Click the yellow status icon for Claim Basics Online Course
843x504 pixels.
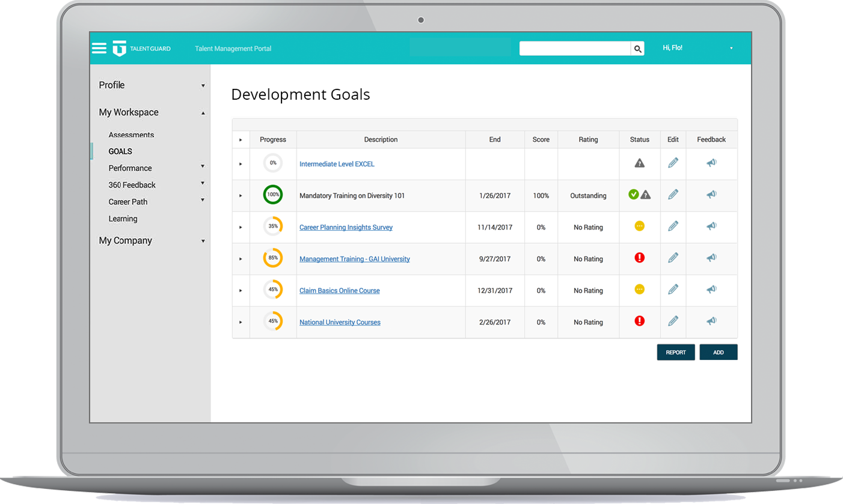click(640, 290)
